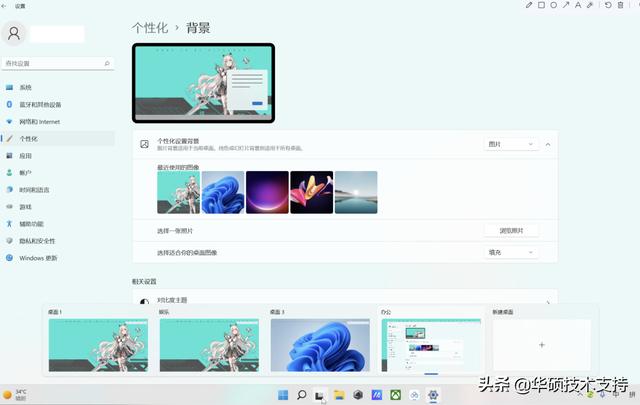Choose the anime girl teal recent image
The height and width of the screenshot is (405, 640).
pyautogui.click(x=178, y=192)
